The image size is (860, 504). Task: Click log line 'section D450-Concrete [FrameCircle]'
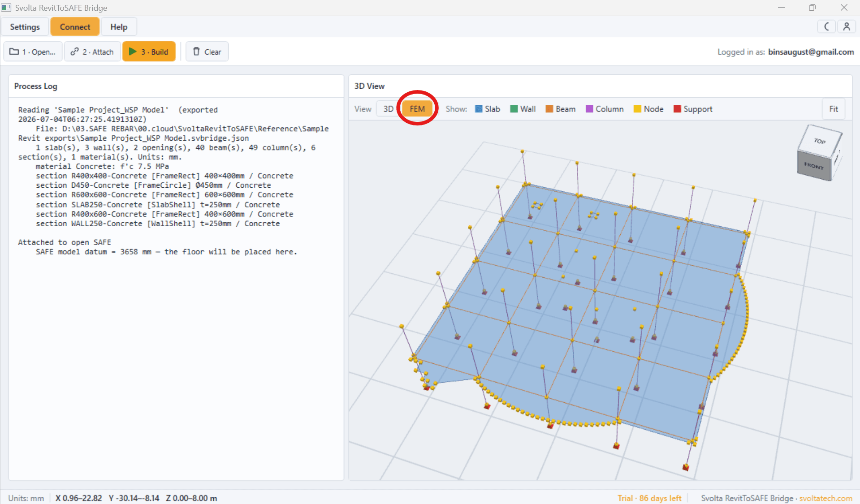153,185
